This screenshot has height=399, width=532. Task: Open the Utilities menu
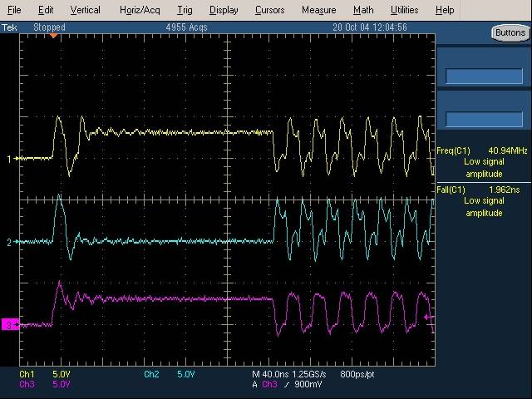pos(405,10)
